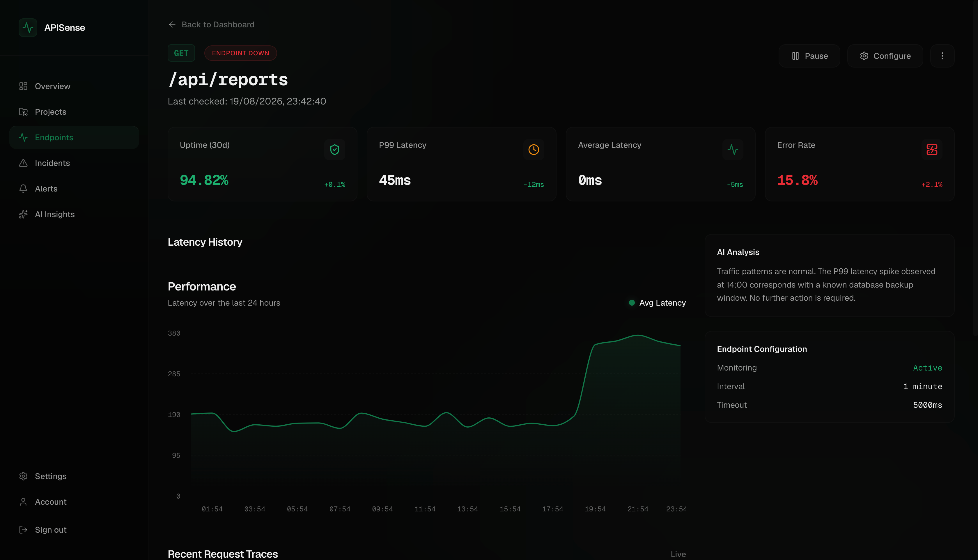Open the three-dot more options menu
The image size is (978, 560).
[x=942, y=56]
